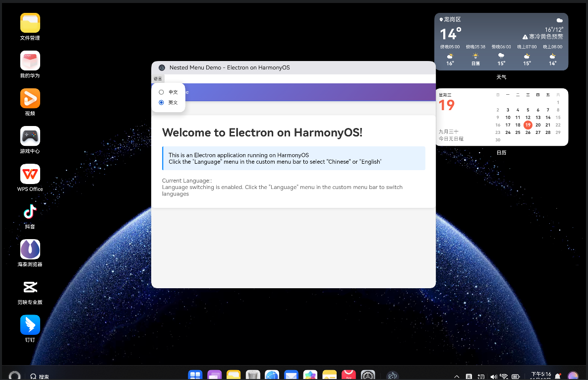Click the 14° current temperature
The width and height of the screenshot is (588, 380).
click(450, 34)
